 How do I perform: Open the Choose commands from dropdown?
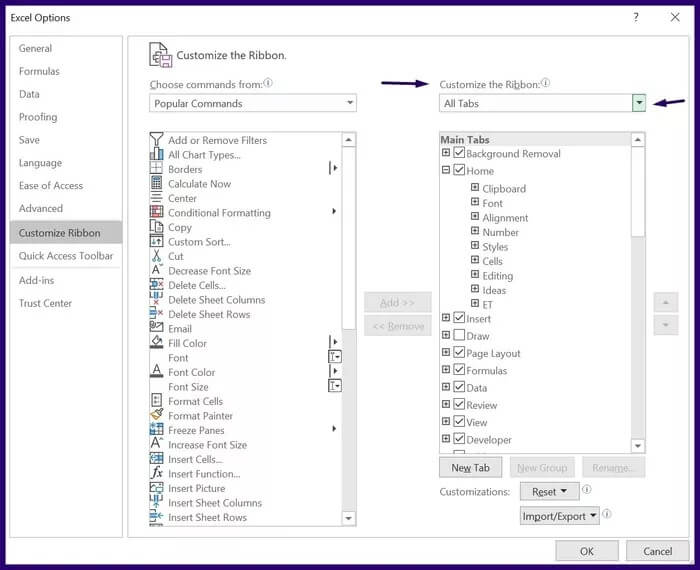349,103
